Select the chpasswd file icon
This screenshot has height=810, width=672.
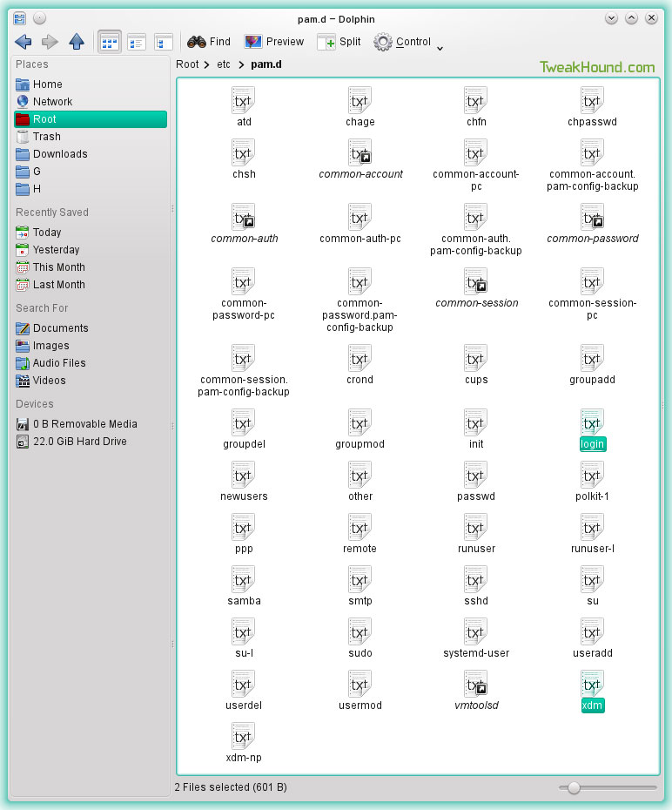(x=592, y=101)
